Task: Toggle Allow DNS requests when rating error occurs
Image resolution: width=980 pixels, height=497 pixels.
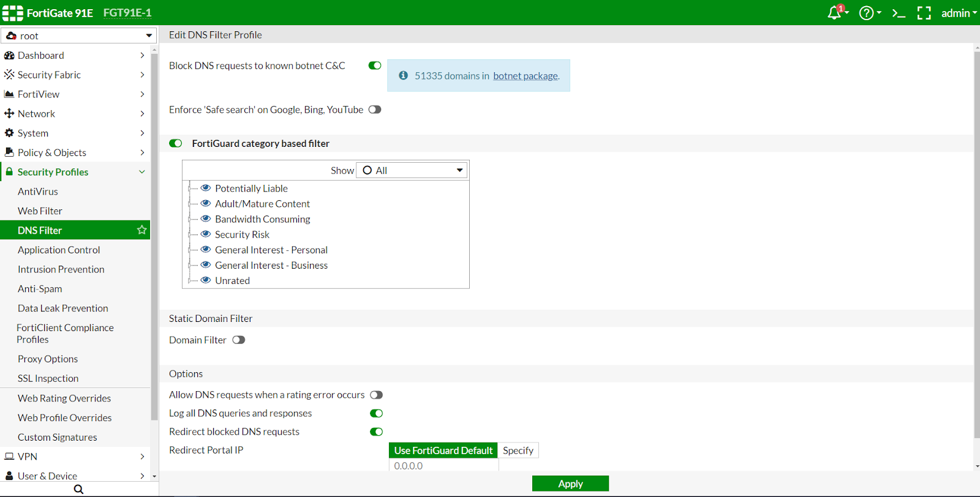Action: [x=377, y=395]
